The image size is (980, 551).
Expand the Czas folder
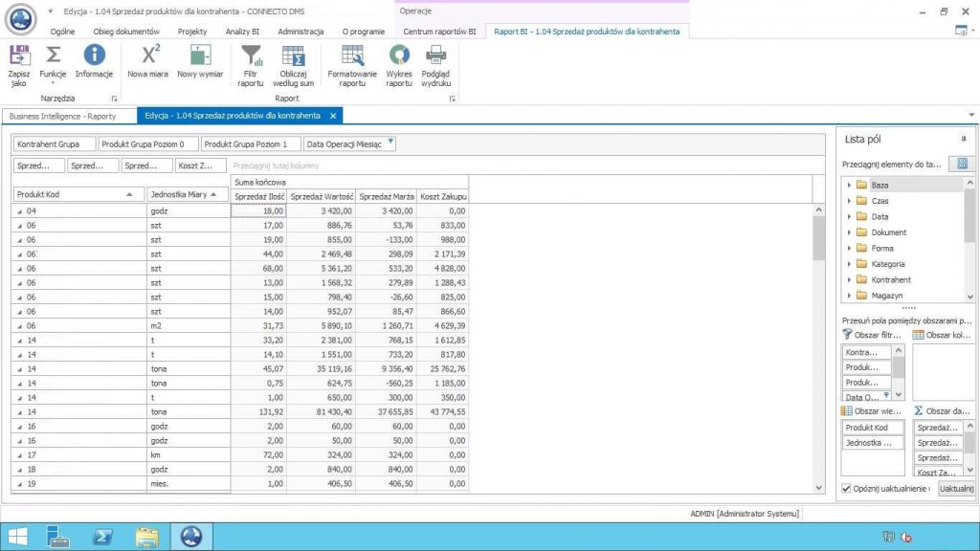849,201
